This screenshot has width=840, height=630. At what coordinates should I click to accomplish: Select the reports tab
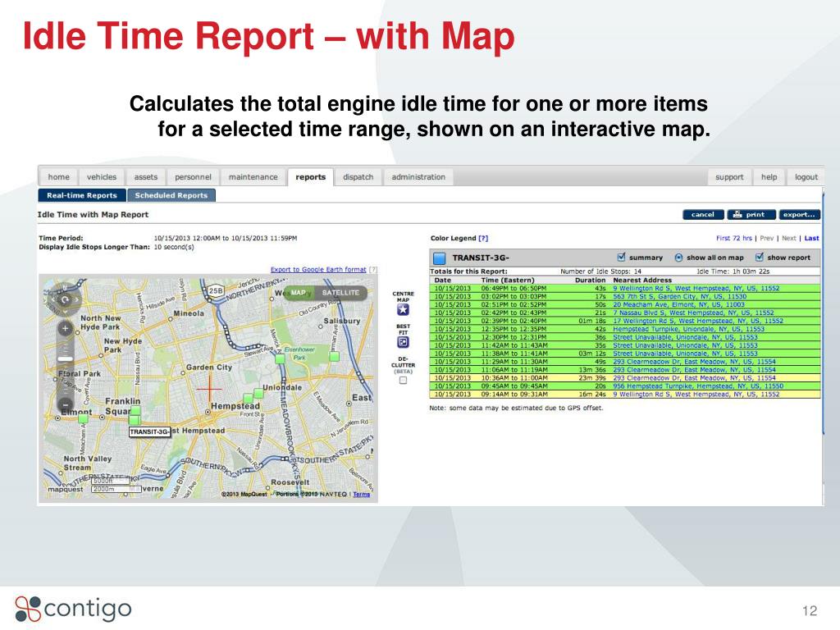coord(311,177)
